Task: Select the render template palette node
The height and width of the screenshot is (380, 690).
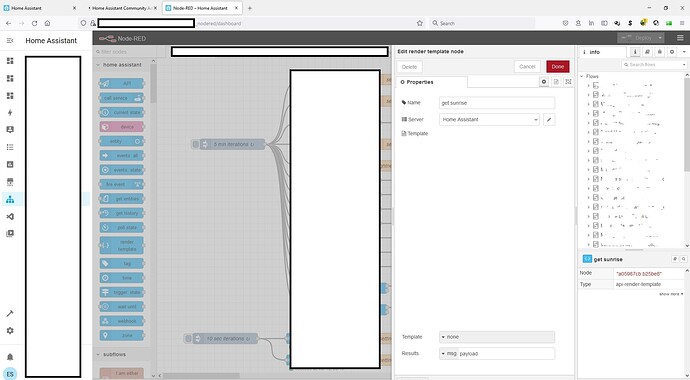Action: pyautogui.click(x=122, y=245)
